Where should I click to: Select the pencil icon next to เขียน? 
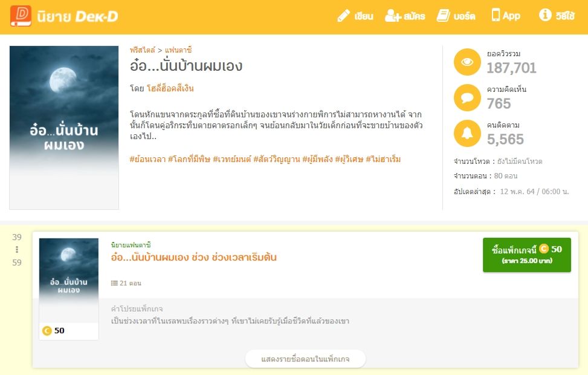[343, 16]
